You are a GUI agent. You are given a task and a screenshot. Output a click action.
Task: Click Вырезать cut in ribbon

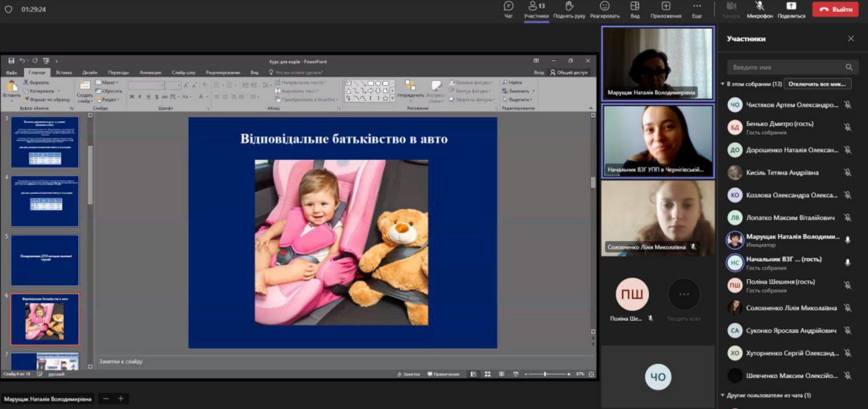tap(36, 82)
